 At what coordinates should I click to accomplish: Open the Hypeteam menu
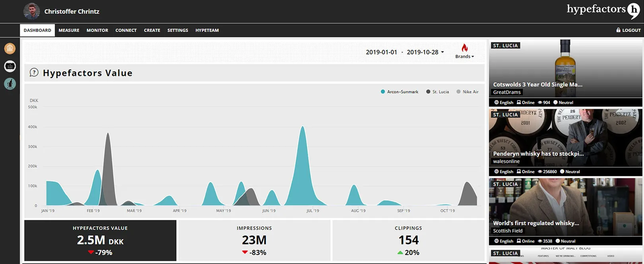point(207,30)
